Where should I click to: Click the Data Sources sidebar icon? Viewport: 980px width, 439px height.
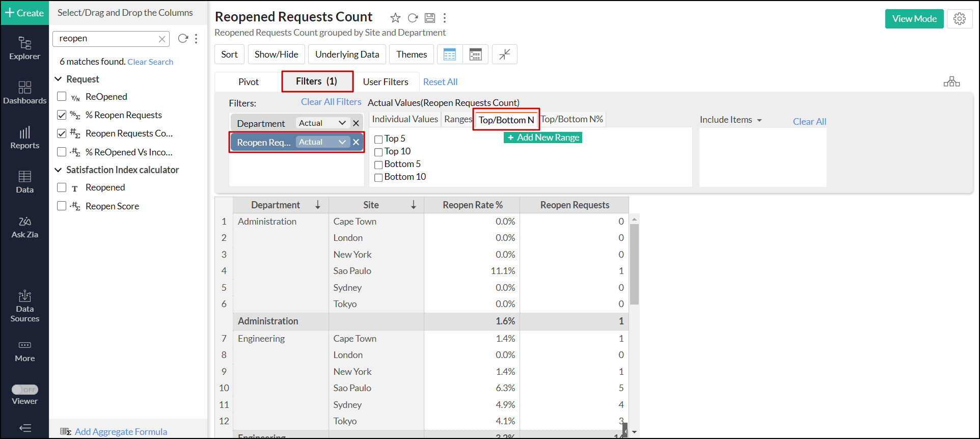(24, 306)
